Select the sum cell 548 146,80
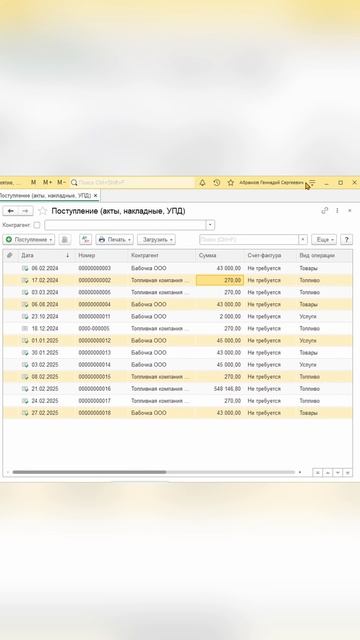The height and width of the screenshot is (640, 360). pos(227,389)
